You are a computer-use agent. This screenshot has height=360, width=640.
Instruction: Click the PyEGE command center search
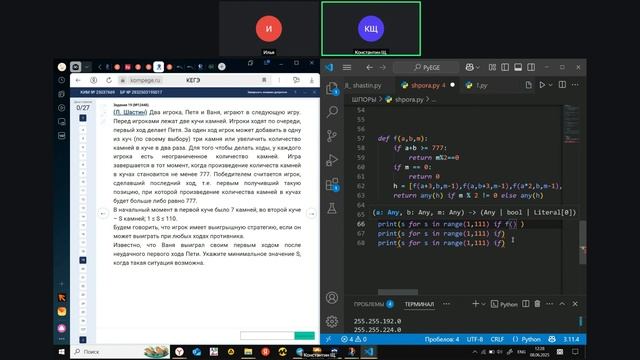click(x=427, y=67)
